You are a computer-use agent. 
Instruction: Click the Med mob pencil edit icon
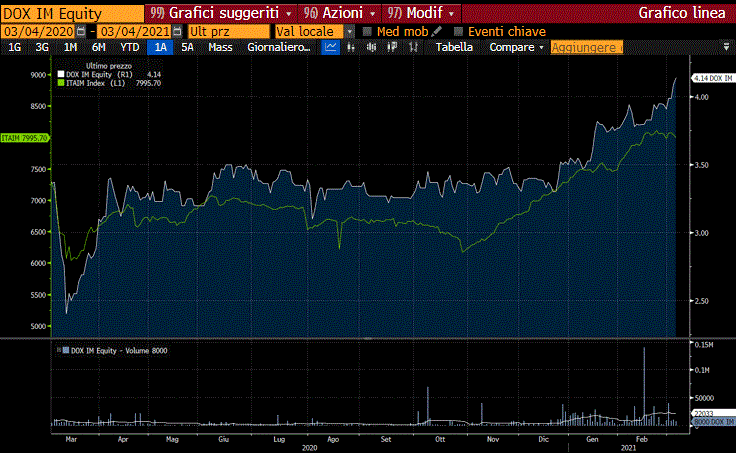click(x=436, y=31)
